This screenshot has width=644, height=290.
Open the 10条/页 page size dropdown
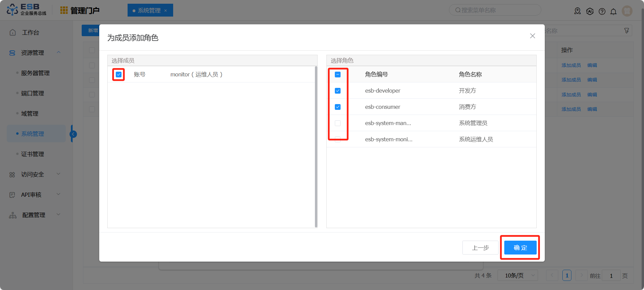pyautogui.click(x=517, y=275)
